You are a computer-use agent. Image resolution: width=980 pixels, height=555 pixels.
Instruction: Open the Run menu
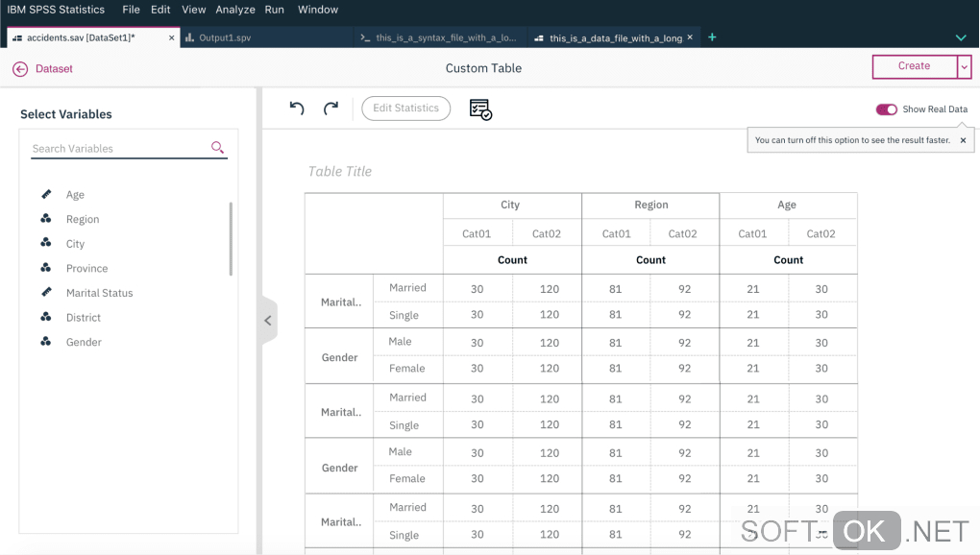[275, 10]
